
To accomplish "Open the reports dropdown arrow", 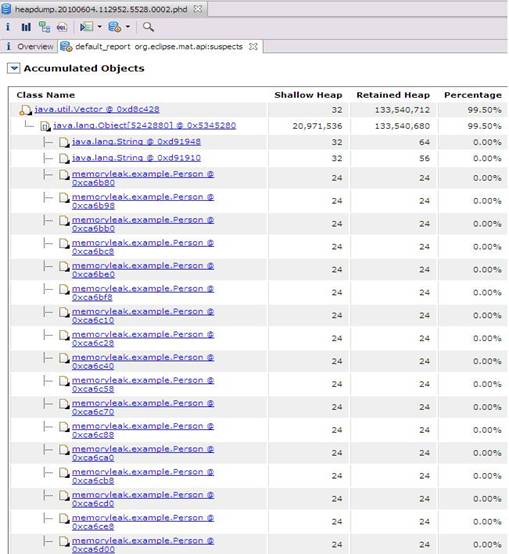I will pyautogui.click(x=128, y=27).
